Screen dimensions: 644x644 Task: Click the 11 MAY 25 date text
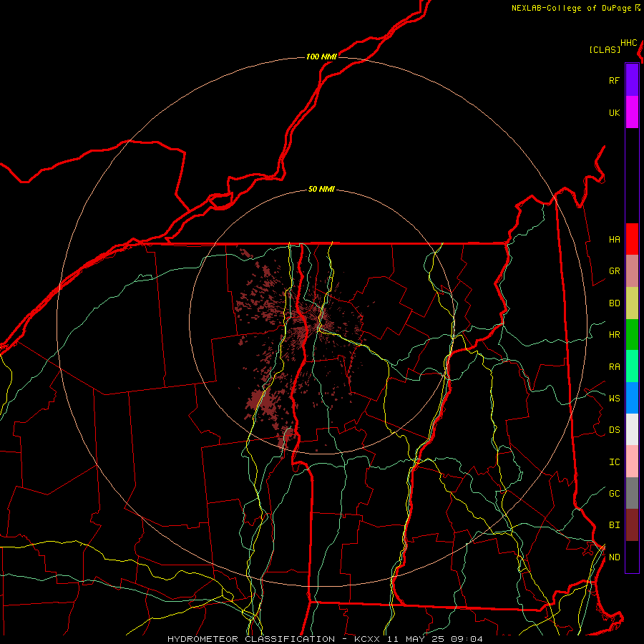(415, 639)
